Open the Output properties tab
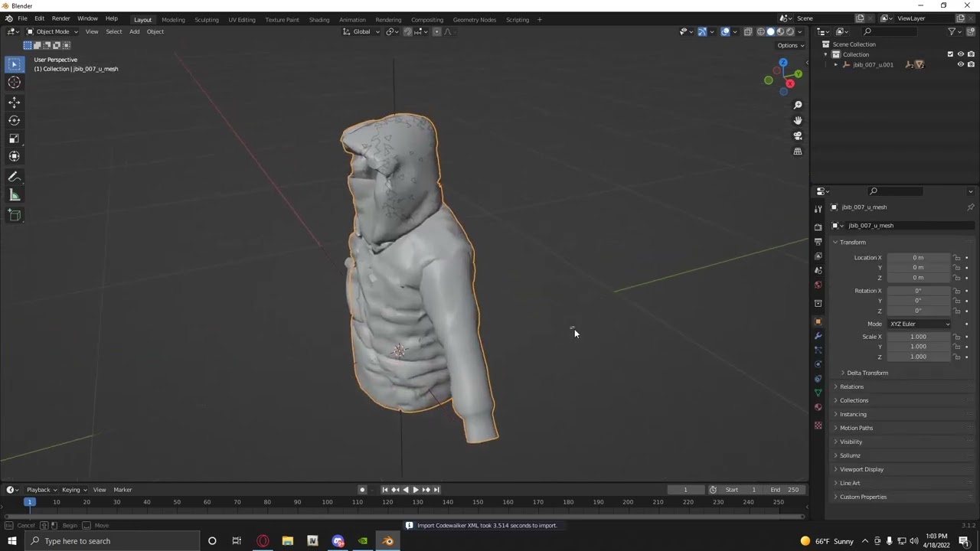This screenshot has width=980, height=551. 818,242
